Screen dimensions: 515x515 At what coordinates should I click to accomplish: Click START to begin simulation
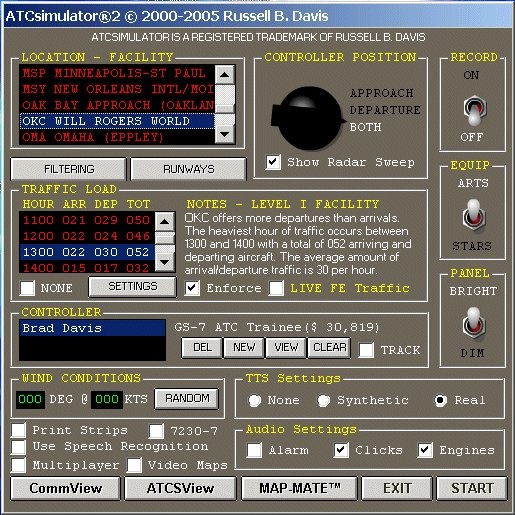[x=472, y=488]
